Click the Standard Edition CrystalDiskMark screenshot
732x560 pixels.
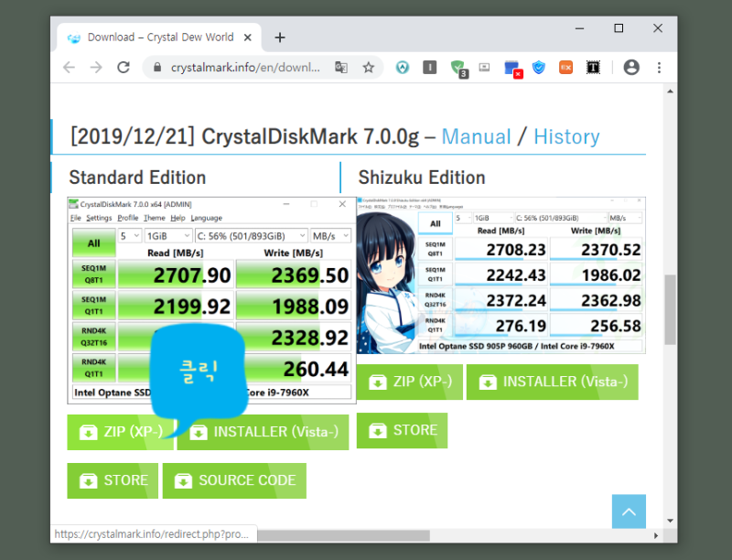click(211, 300)
